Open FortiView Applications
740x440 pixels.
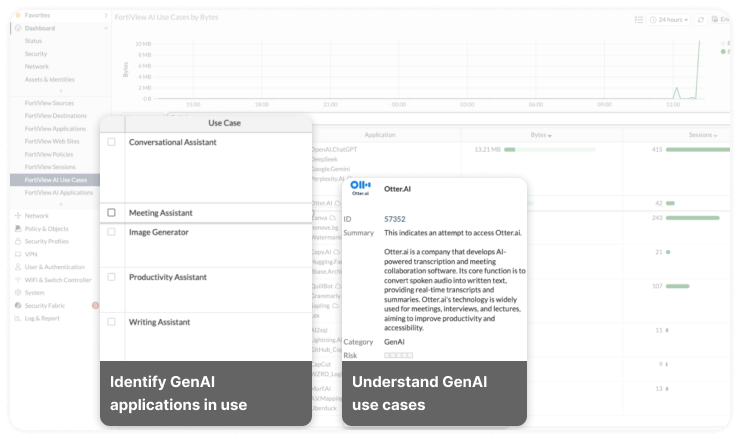55,128
